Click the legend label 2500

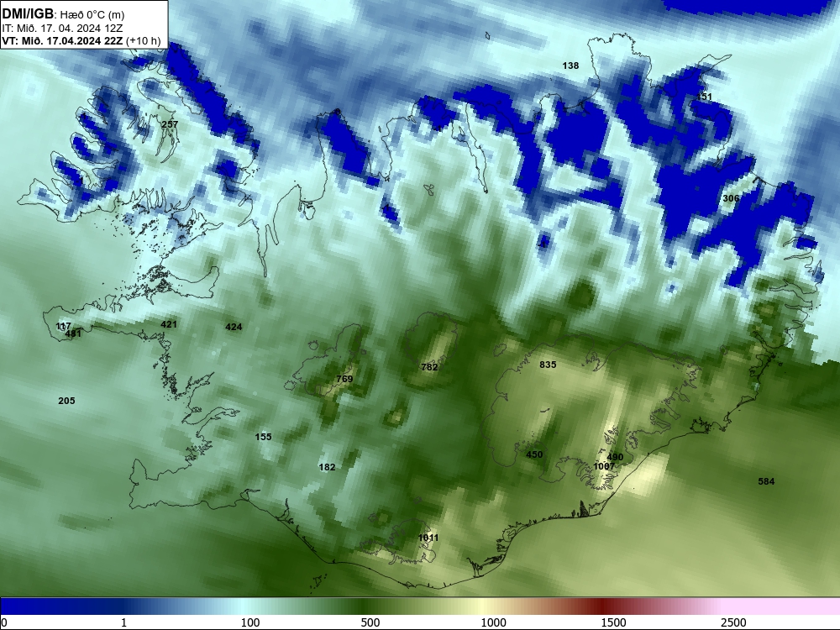[733, 622]
